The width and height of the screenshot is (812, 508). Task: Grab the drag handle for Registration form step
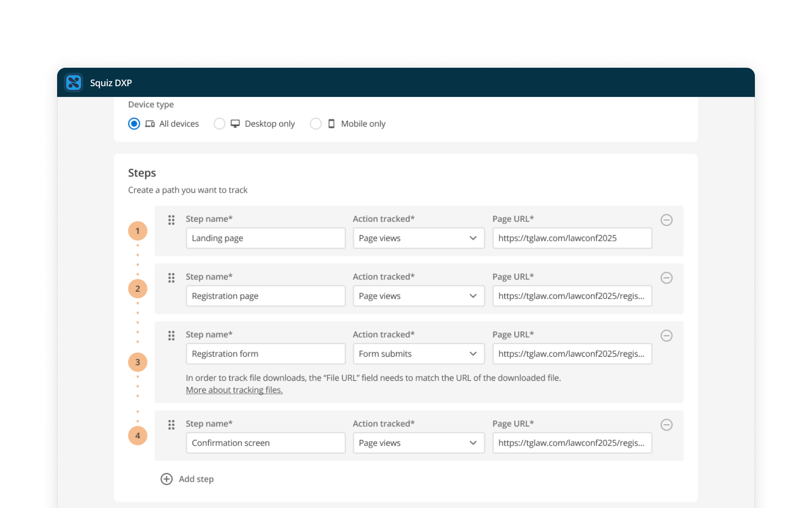171,336
